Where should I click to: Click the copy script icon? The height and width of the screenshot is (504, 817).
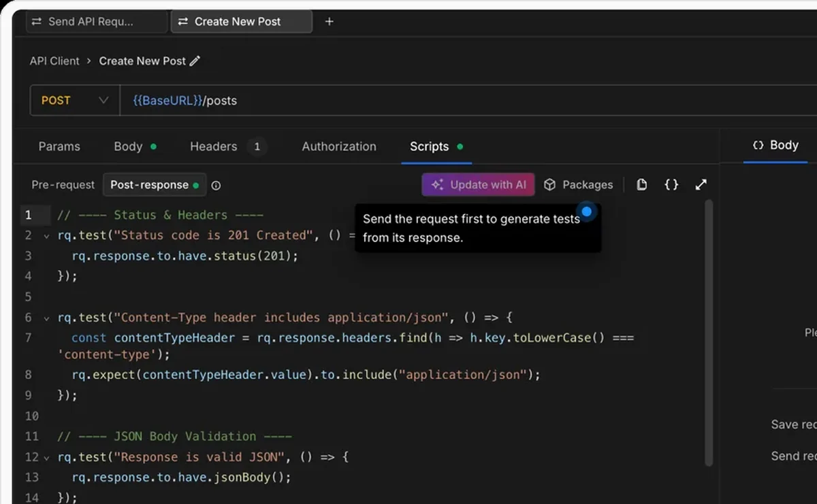pyautogui.click(x=641, y=185)
